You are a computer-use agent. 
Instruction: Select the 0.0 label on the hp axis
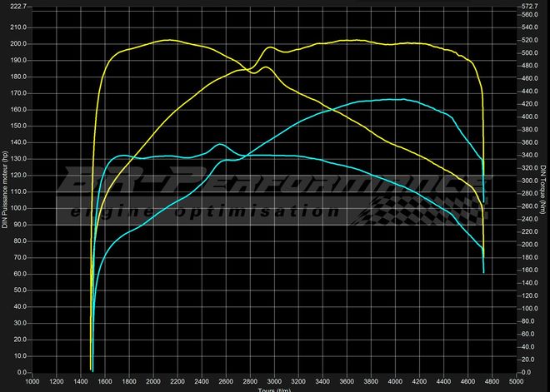[x=22, y=372]
